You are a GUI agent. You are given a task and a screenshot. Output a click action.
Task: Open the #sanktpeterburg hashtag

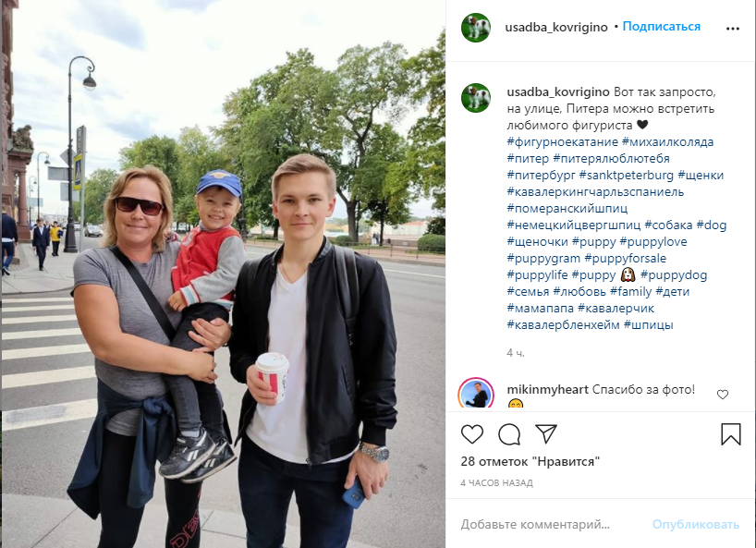coord(627,175)
